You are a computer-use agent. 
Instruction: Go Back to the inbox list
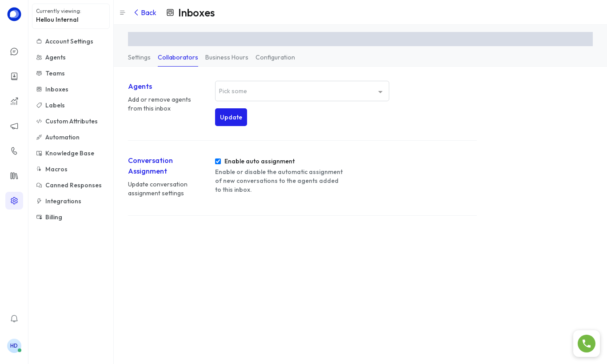tap(145, 12)
